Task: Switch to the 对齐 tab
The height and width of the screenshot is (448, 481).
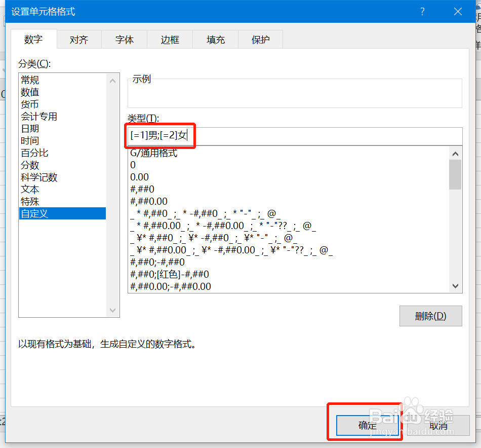Action: tap(78, 39)
